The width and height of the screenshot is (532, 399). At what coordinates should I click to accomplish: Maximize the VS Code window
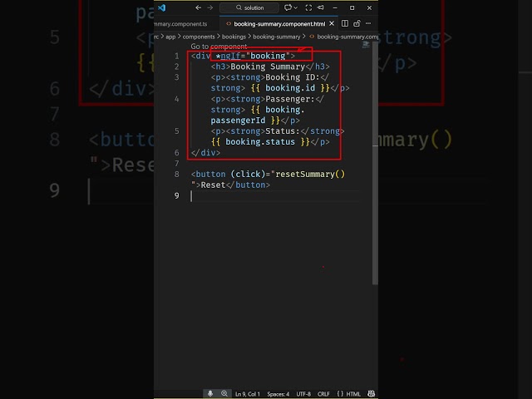[352, 7]
